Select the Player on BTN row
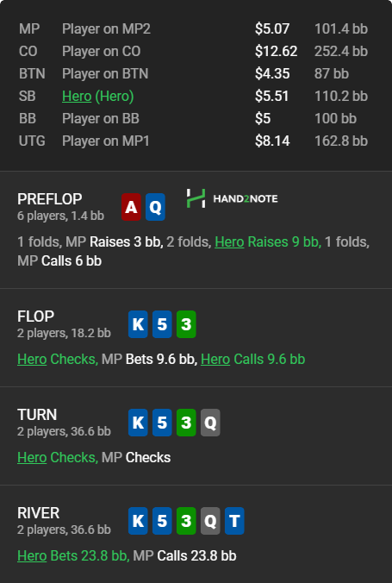Viewport: 392px width, 583px height. [x=193, y=73]
